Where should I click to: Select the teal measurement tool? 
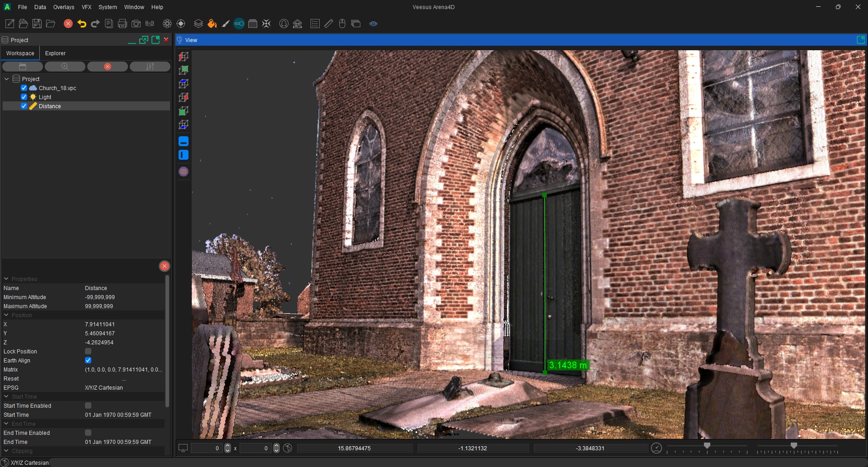click(239, 24)
